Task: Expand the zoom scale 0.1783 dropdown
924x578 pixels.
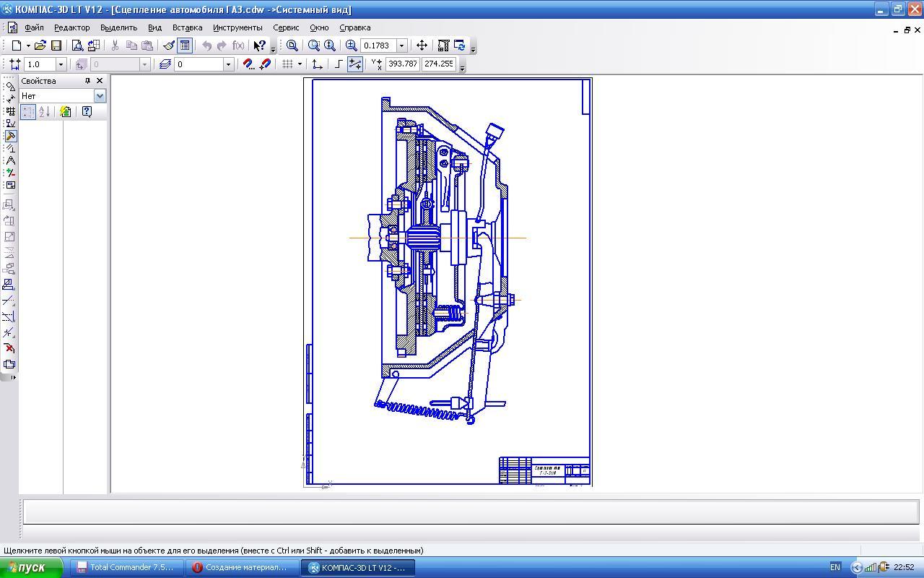Action: pos(402,46)
